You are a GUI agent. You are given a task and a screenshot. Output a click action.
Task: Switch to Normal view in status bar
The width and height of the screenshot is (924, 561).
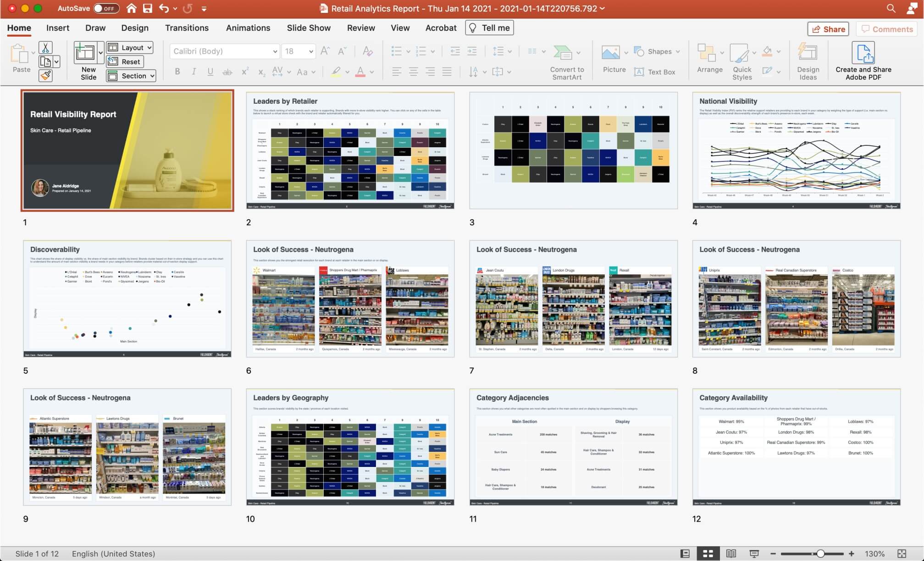pos(685,554)
